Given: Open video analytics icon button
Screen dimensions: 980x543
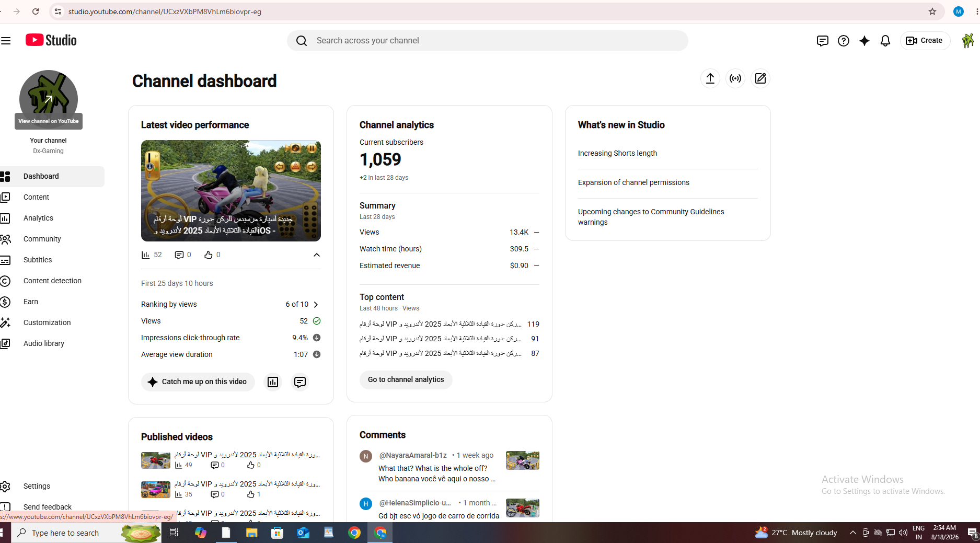Looking at the screenshot, I should 273,382.
